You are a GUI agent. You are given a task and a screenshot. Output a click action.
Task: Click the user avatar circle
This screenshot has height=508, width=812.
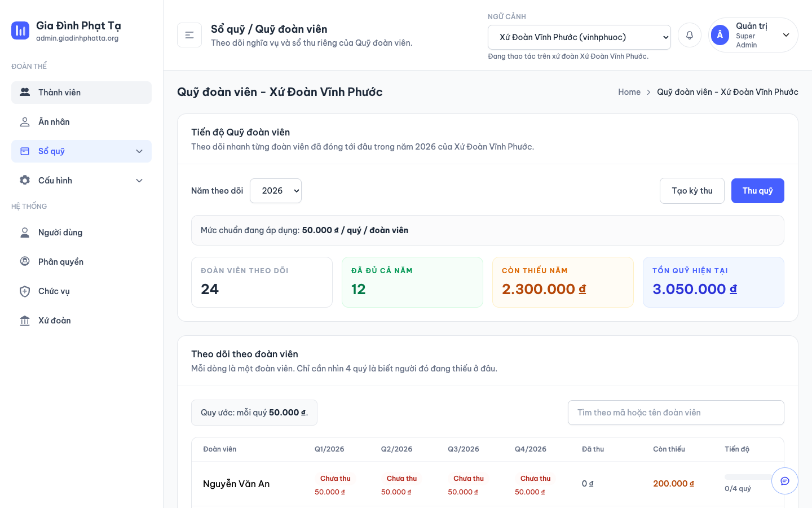[x=720, y=35]
